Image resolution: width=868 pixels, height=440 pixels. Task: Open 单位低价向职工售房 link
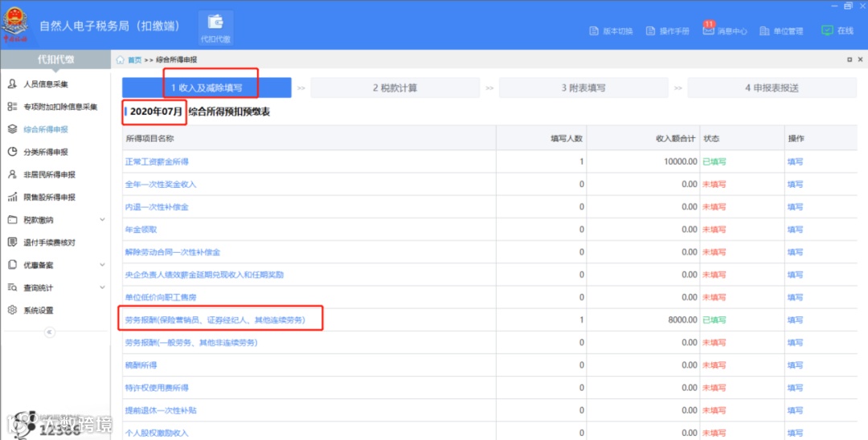[161, 297]
